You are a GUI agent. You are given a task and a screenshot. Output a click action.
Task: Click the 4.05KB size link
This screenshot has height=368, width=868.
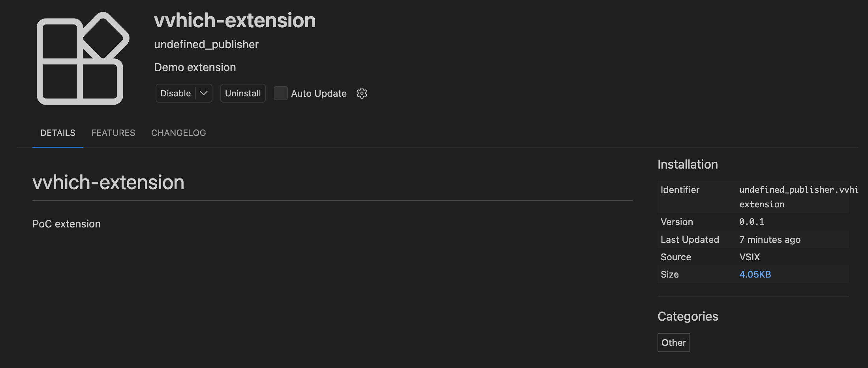(x=755, y=274)
